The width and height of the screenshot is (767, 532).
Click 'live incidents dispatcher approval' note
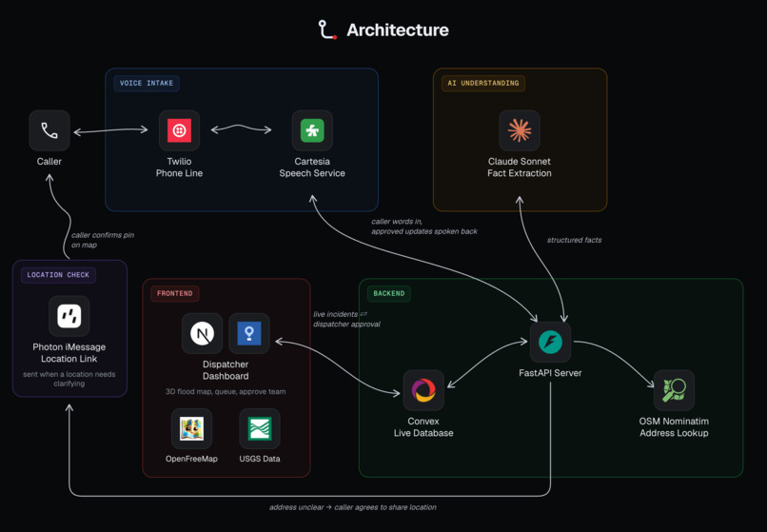(346, 319)
